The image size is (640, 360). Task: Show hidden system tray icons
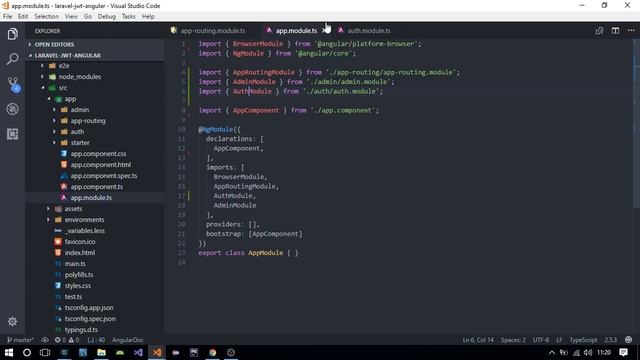[551, 352]
